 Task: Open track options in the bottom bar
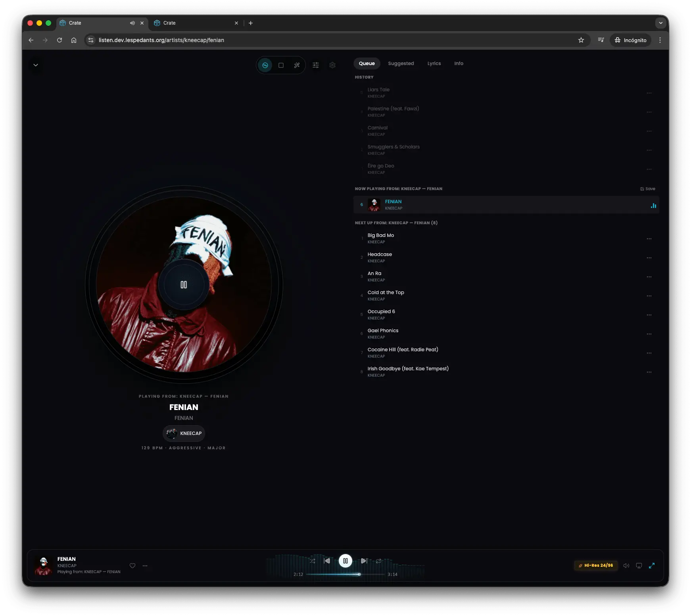(x=145, y=566)
